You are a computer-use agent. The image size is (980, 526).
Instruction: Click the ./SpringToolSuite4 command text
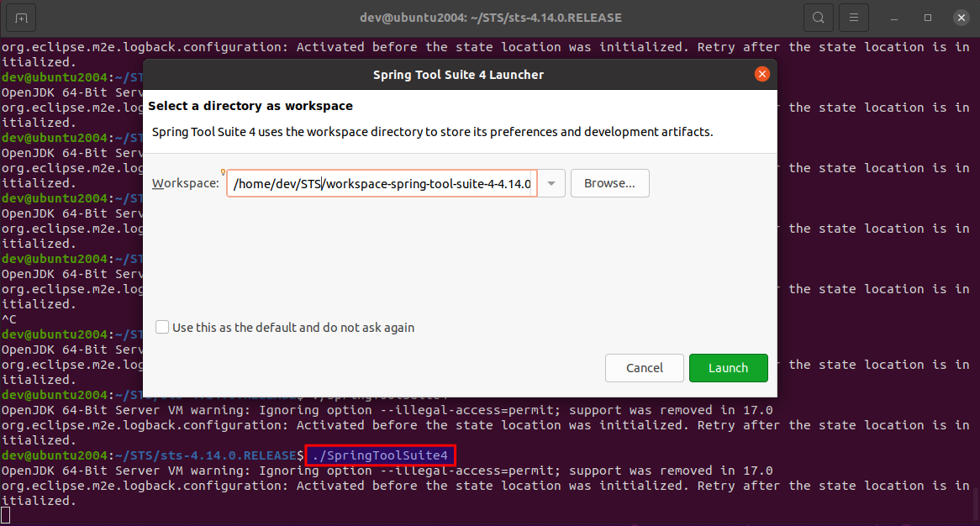[381, 455]
